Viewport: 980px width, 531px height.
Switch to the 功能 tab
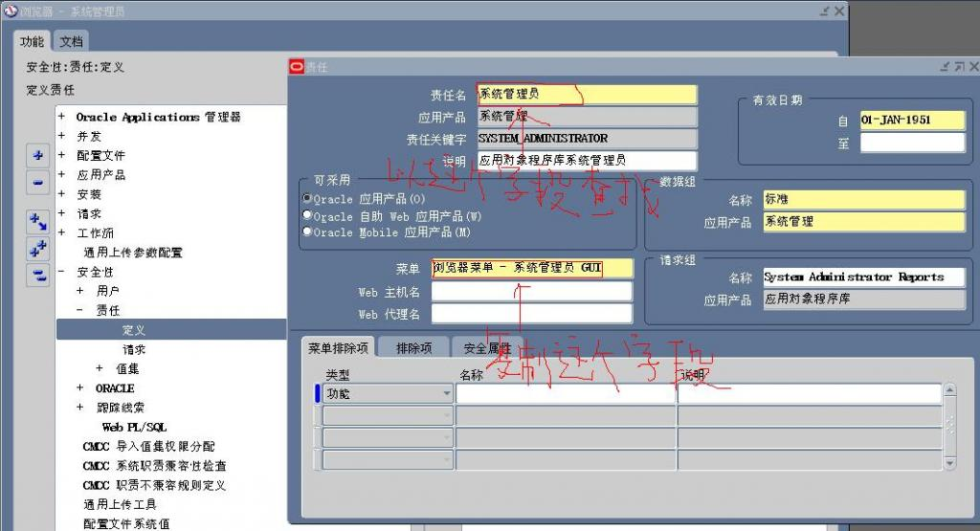click(32, 41)
